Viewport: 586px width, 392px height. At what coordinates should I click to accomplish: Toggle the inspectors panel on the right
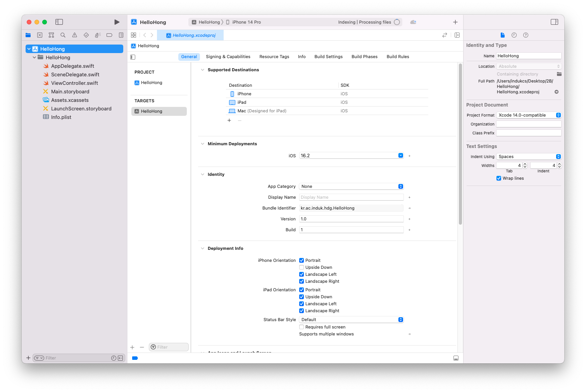(x=555, y=22)
